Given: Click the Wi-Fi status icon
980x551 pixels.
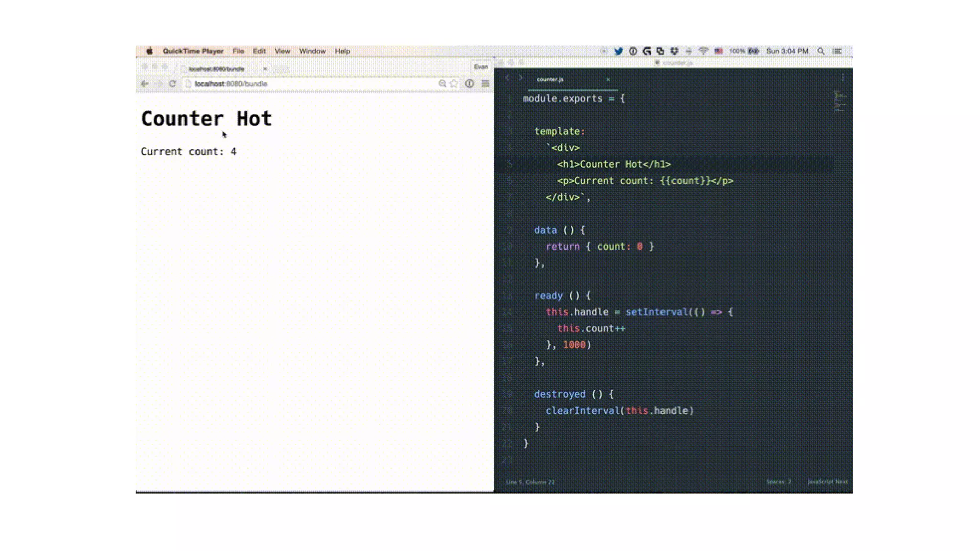Looking at the screenshot, I should [x=703, y=51].
